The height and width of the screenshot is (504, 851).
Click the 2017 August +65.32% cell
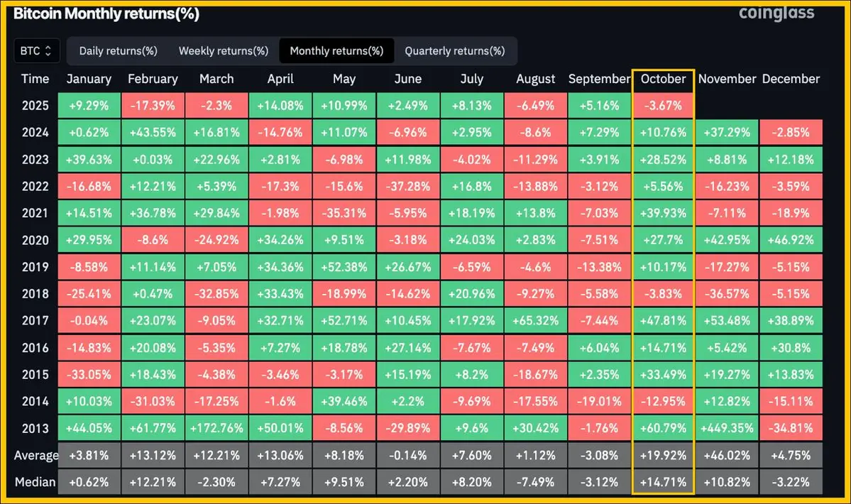tap(536, 321)
